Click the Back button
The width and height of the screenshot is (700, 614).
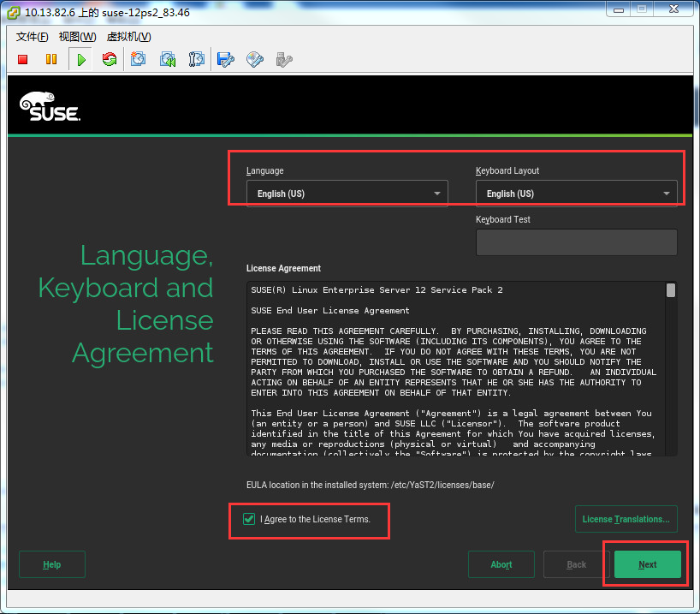pos(576,564)
